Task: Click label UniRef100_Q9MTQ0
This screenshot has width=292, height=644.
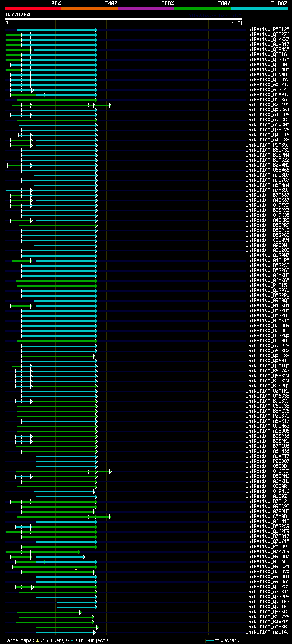Action: click(x=267, y=366)
